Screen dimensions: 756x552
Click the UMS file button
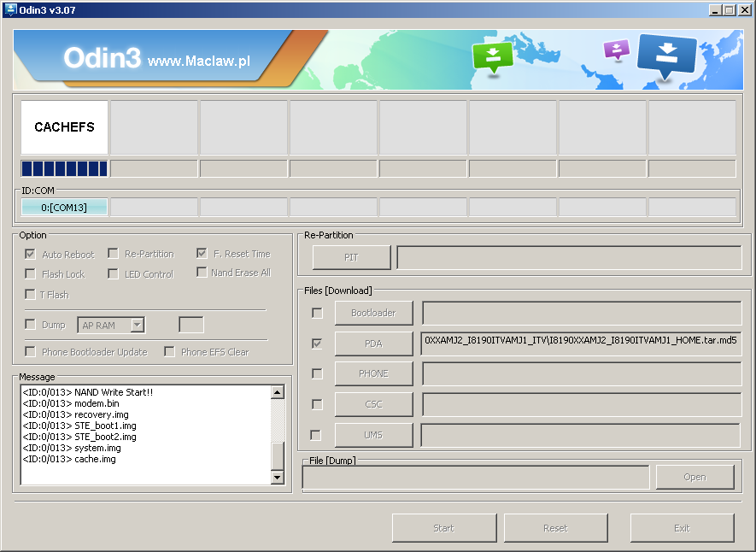[373, 435]
